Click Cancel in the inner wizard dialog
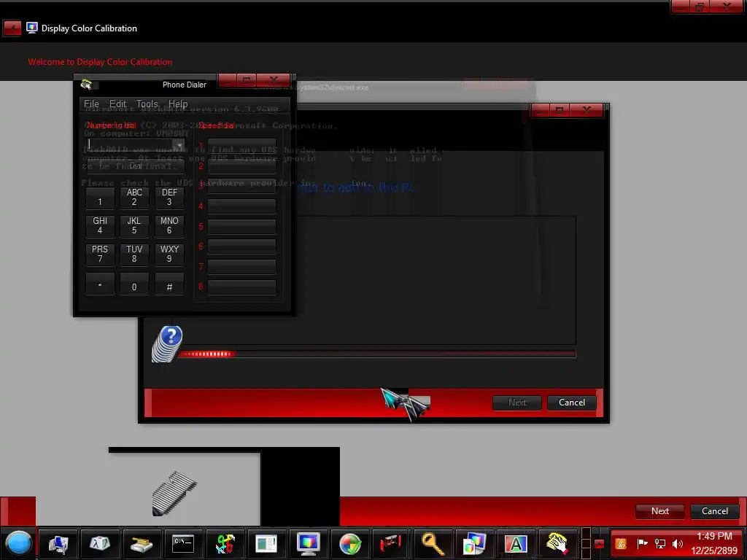The height and width of the screenshot is (560, 747). pyautogui.click(x=572, y=402)
